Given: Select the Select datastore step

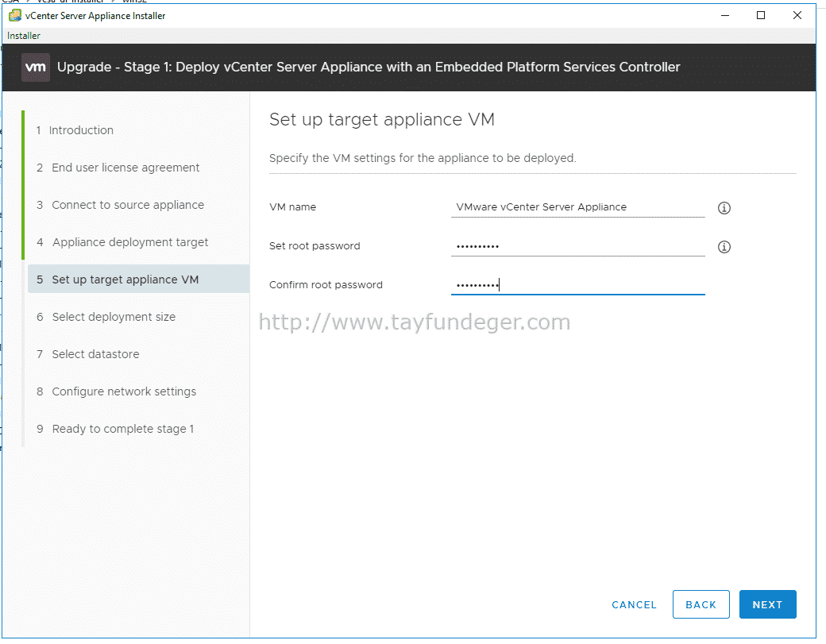Looking at the screenshot, I should [88, 354].
